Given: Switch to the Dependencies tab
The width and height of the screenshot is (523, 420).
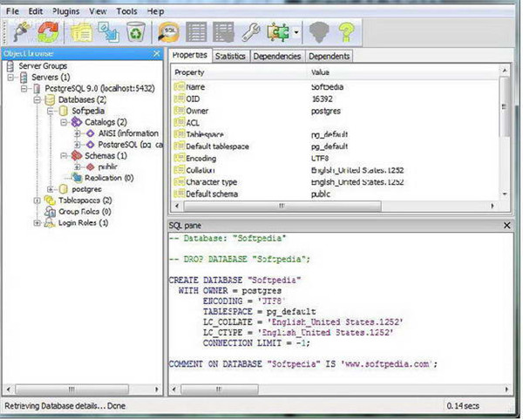Looking at the screenshot, I should tap(276, 56).
